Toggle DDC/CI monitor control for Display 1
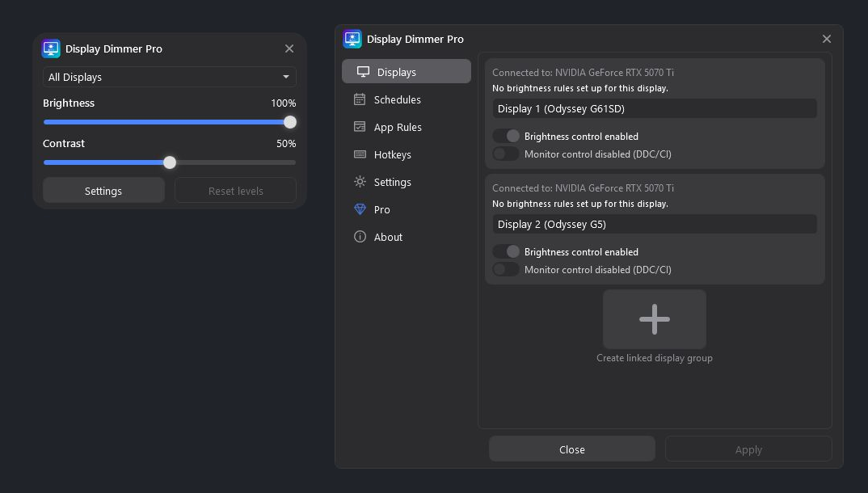Image resolution: width=868 pixels, height=493 pixels. pos(506,154)
